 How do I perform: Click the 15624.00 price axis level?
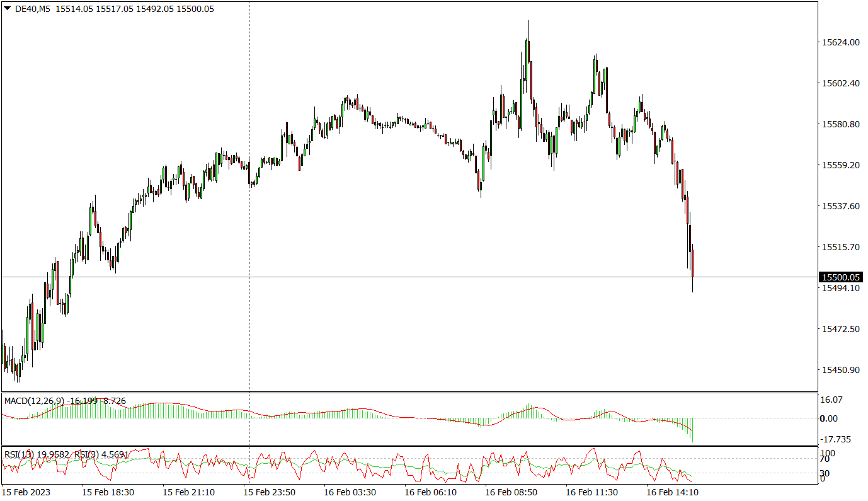click(841, 42)
